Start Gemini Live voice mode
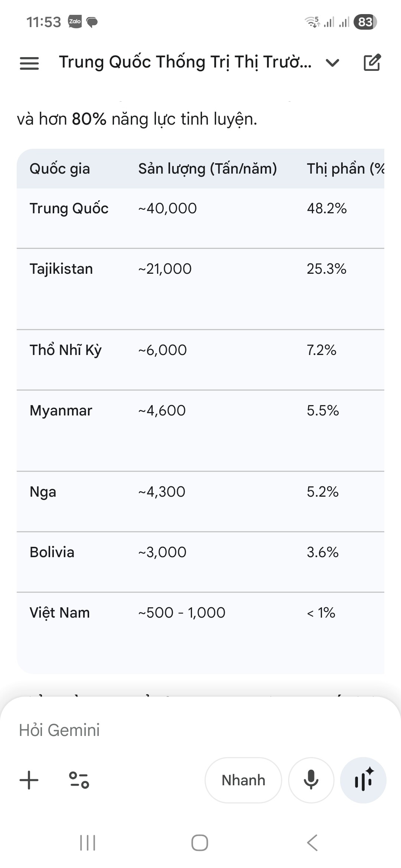This screenshot has width=401, height=868. 363,780
